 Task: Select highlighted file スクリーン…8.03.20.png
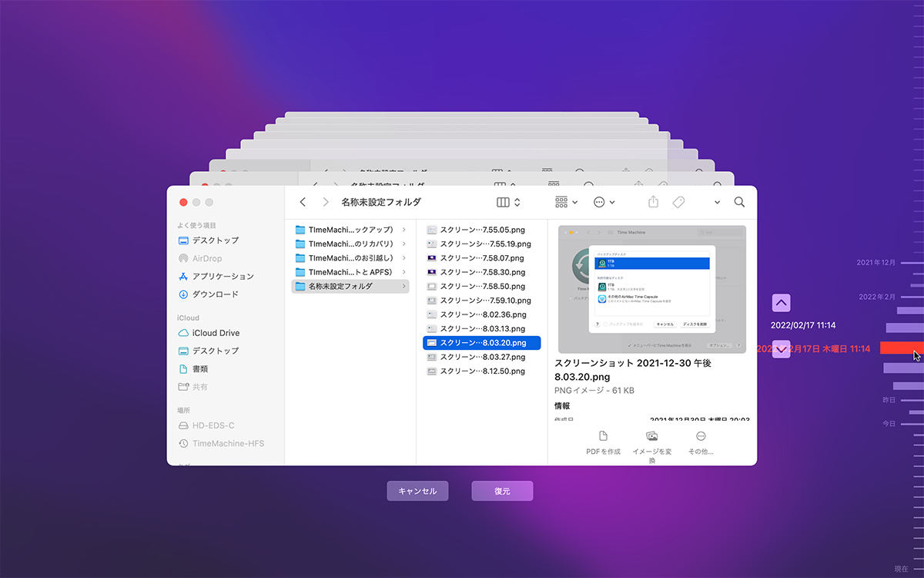click(x=482, y=343)
